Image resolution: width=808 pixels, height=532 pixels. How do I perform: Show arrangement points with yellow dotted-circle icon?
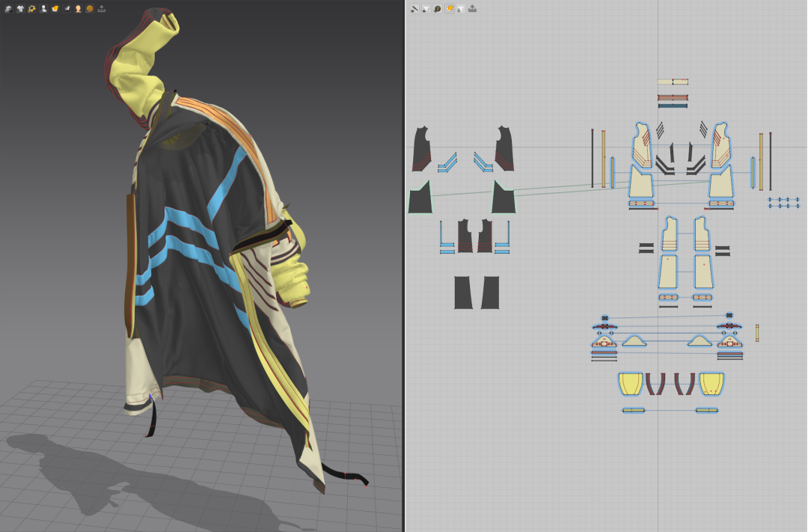(32, 9)
